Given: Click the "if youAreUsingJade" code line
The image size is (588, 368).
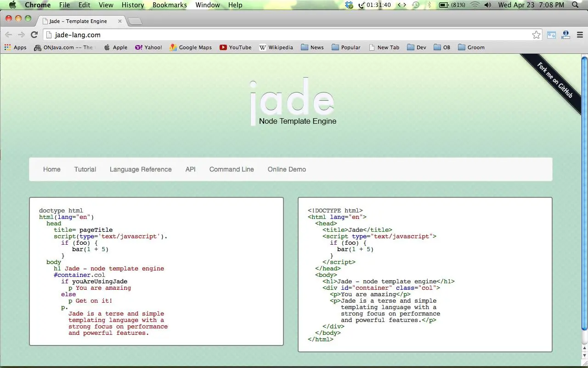Looking at the screenshot, I should 94,282.
